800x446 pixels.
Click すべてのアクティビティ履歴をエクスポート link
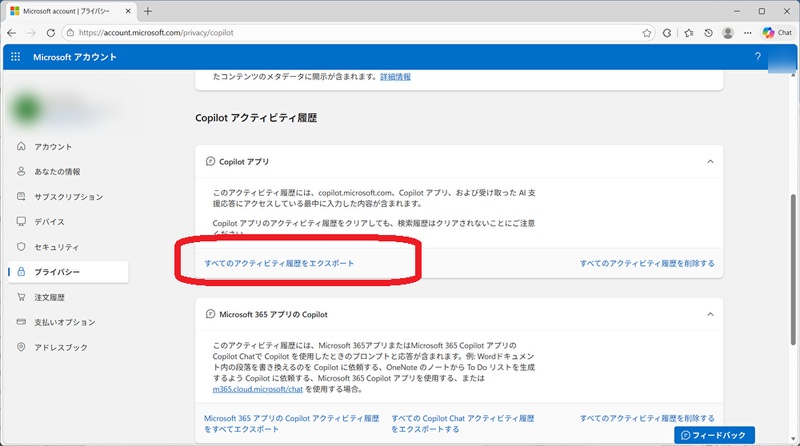pos(279,263)
